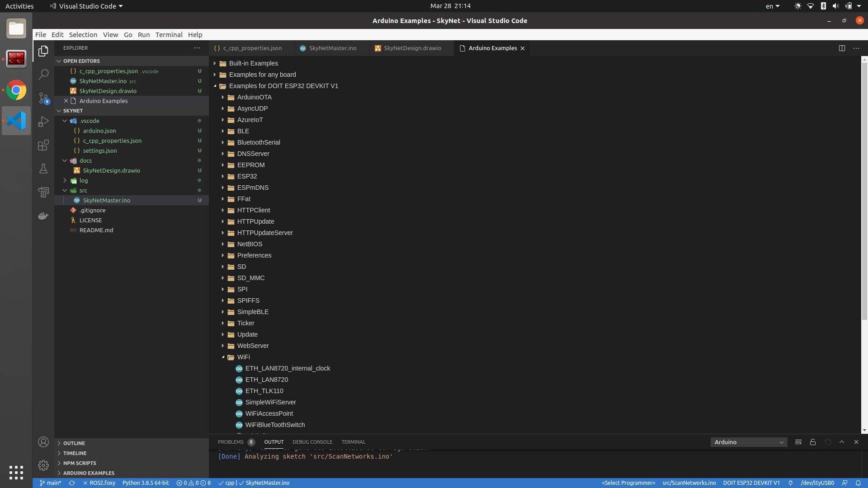Open the Source Control view icon
868x488 pixels.
[x=43, y=98]
